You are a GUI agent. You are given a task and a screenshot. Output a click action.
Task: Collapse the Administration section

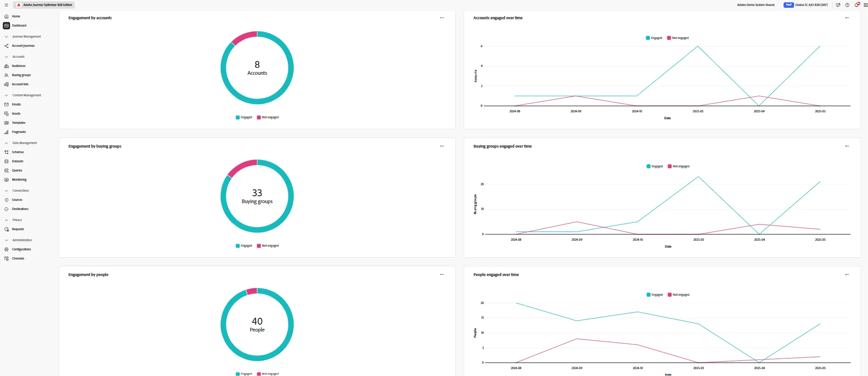(x=6, y=240)
